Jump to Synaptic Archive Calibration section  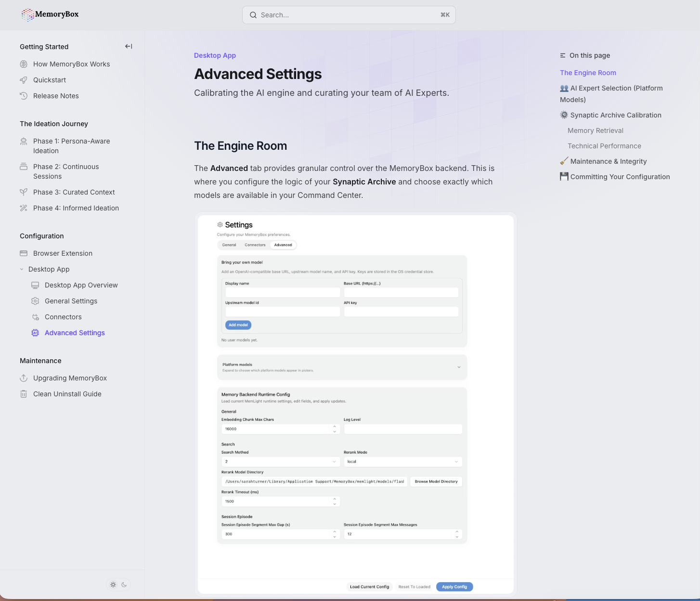(x=610, y=115)
